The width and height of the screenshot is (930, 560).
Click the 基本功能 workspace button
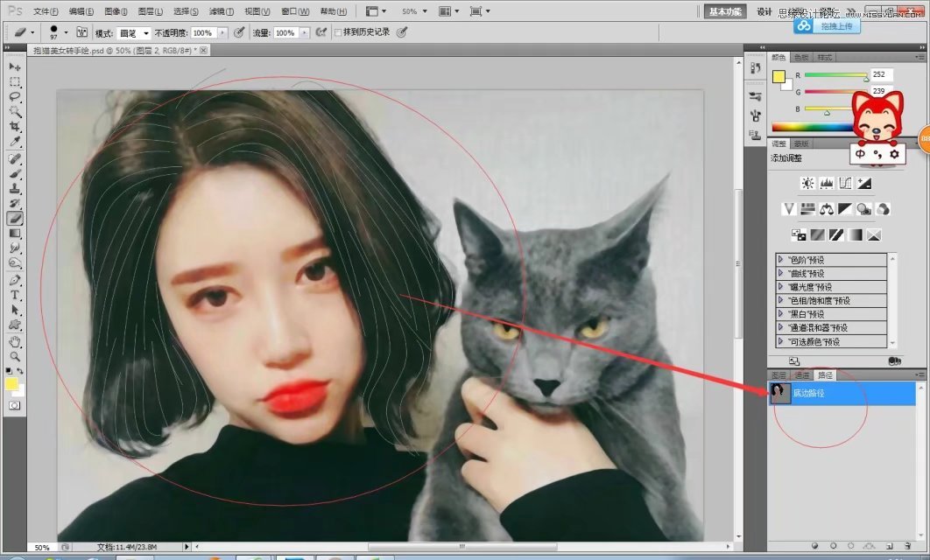point(725,12)
